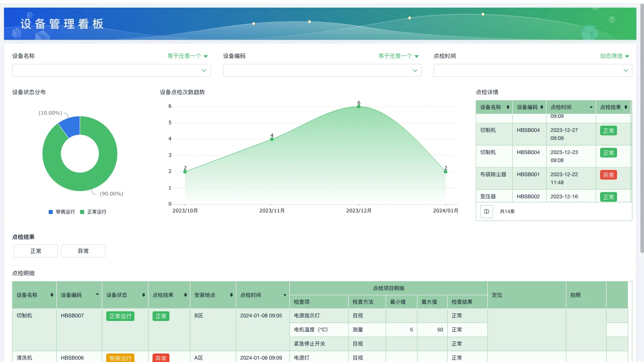Open the 等于任意一个 dropdown for 设备编码
Viewport: 644px width, 362px height.
point(398,56)
